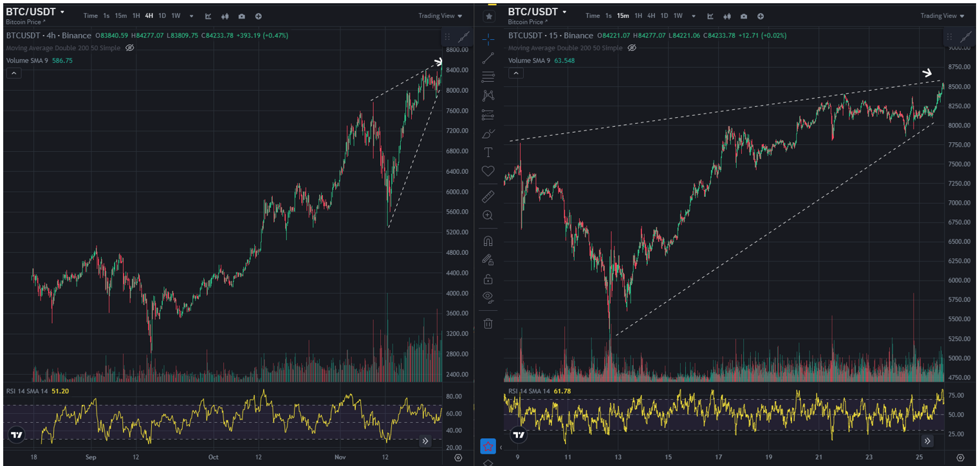Select the trend line drawing tool
980x466 pixels.
click(488, 58)
